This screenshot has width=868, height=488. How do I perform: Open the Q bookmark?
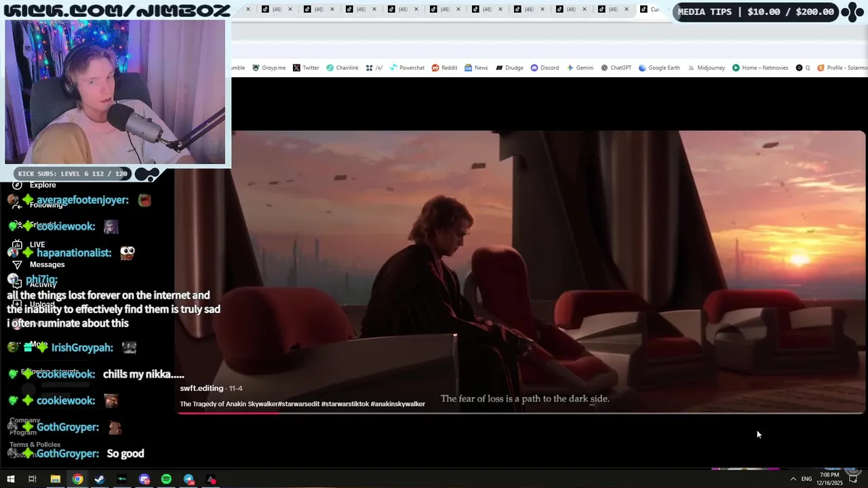803,68
